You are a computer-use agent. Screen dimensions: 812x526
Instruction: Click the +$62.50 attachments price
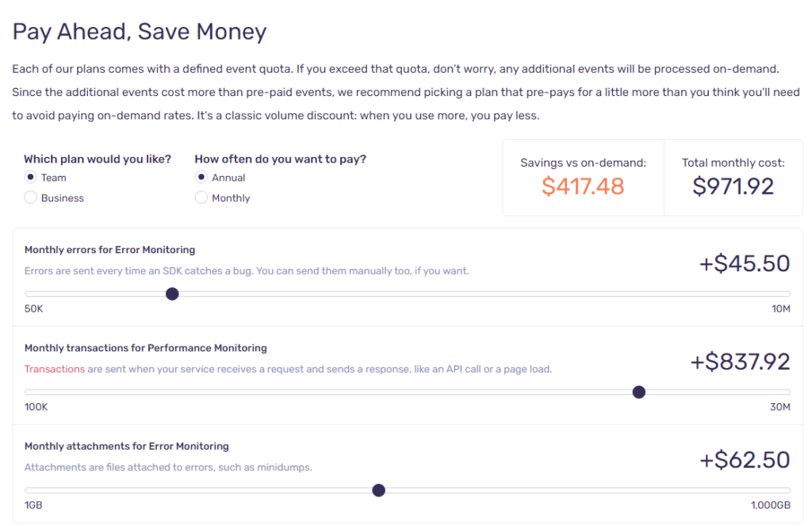pos(744,459)
